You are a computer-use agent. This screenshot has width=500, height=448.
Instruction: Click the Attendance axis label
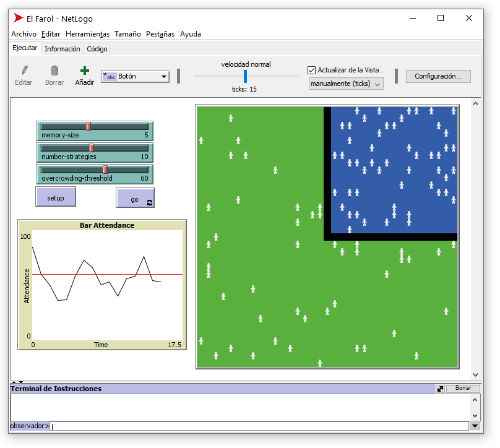pyautogui.click(x=27, y=286)
